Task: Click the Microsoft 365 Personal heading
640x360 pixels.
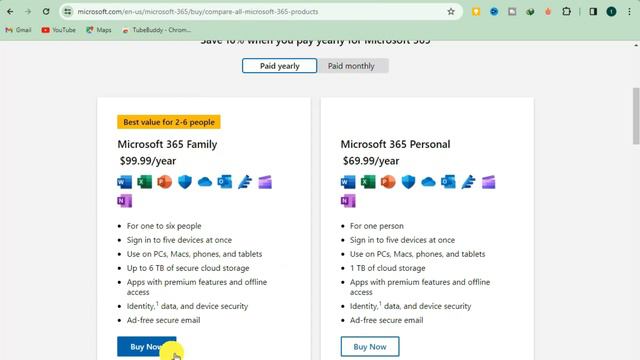Action: [x=395, y=144]
